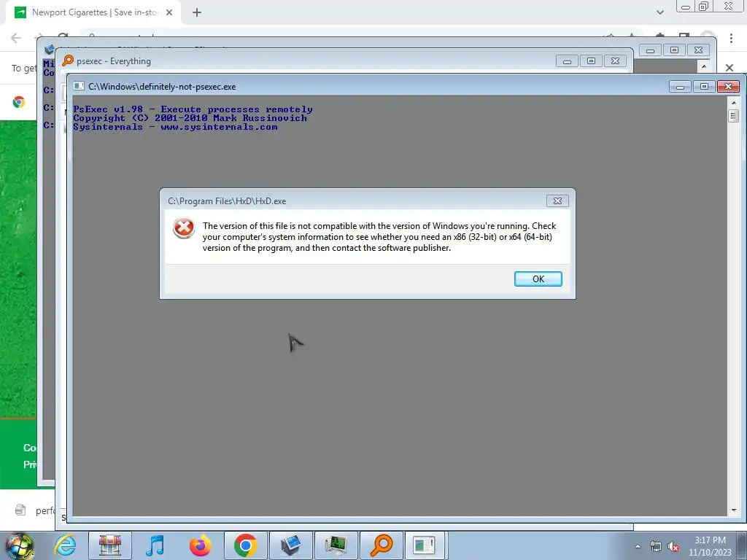Viewport: 747px width, 560px height.
Task: Launch Firefox from the taskbar
Action: (x=200, y=545)
